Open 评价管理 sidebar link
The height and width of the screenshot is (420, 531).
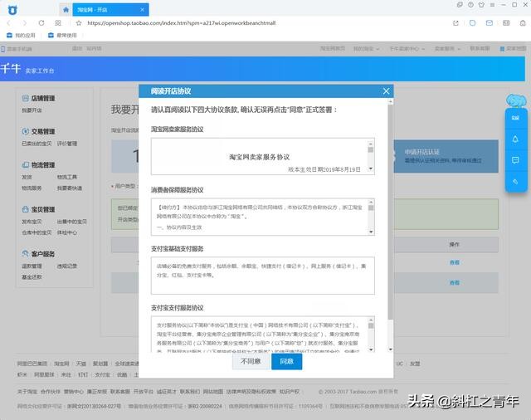[x=67, y=144]
